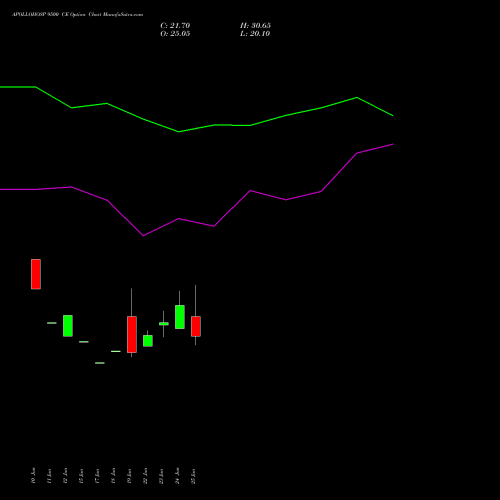Select the close value 'C: 21.70'
Screen dimensions: 500x500
pyautogui.click(x=175, y=26)
